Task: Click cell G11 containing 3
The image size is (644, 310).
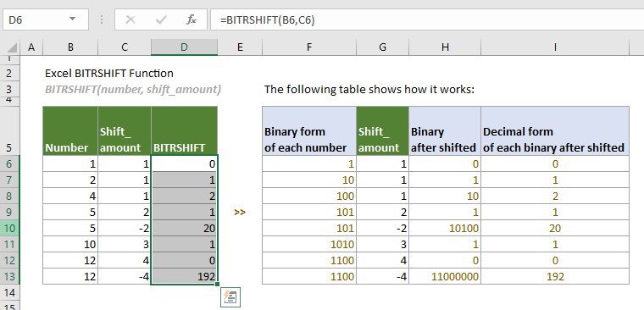Action: pyautogui.click(x=382, y=244)
